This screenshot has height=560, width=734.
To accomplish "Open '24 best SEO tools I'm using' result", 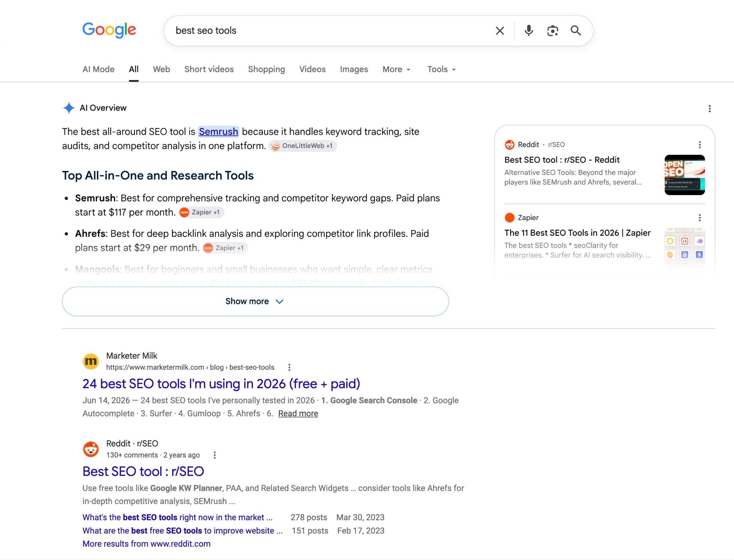I will click(221, 384).
